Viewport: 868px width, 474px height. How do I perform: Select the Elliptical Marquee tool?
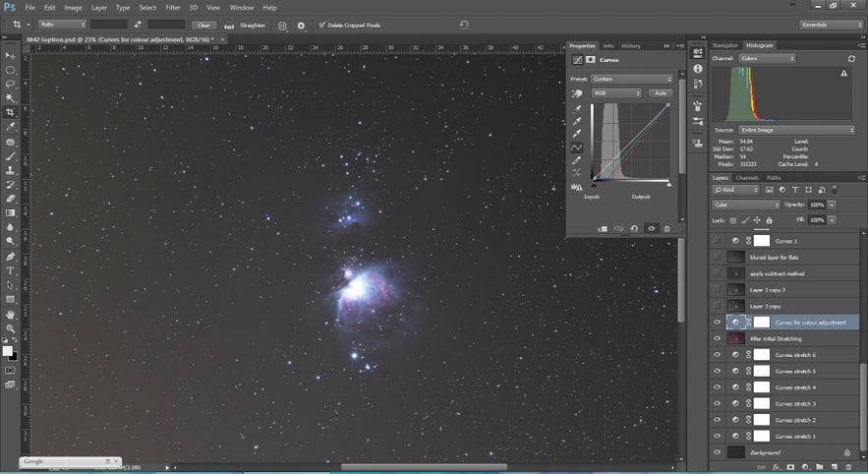coord(10,71)
